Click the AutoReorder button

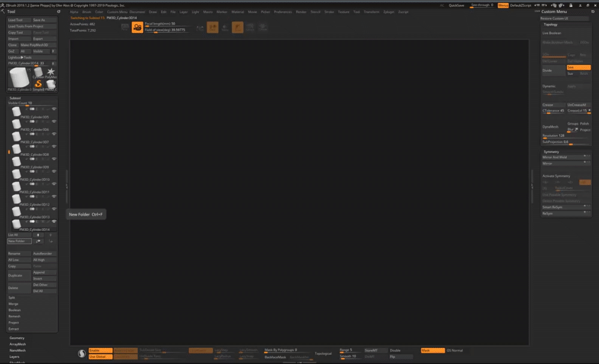[44, 254]
